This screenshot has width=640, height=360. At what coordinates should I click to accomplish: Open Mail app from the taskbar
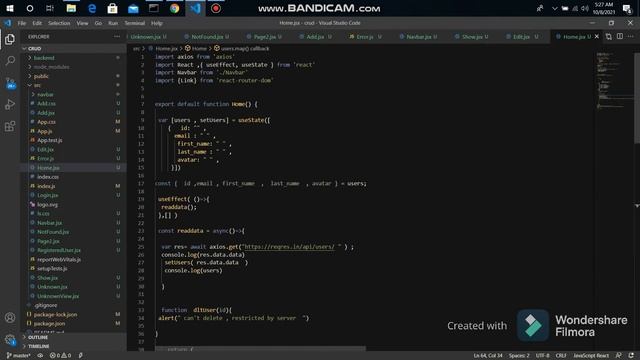click(x=133, y=8)
